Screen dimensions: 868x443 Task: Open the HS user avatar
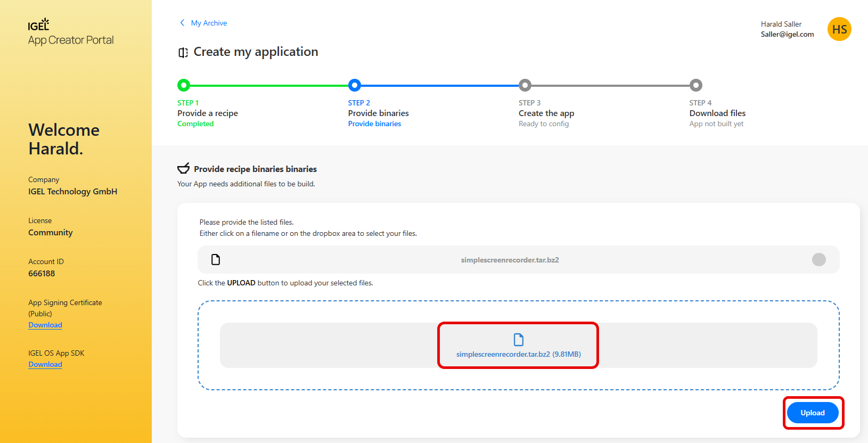[x=839, y=29]
